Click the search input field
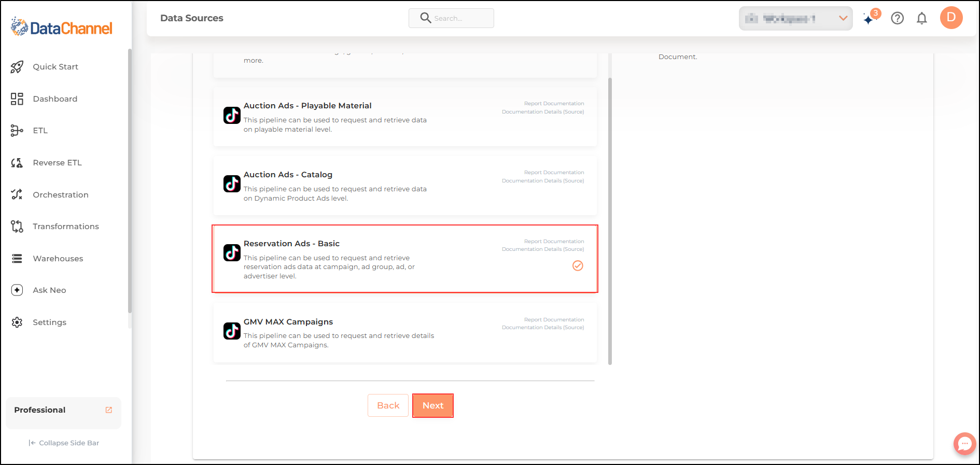980x465 pixels. click(451, 18)
